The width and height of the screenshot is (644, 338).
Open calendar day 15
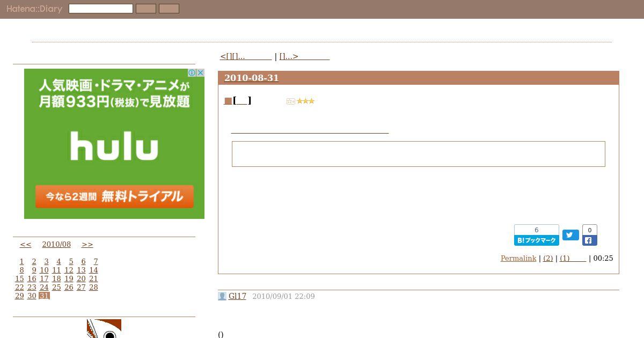pyautogui.click(x=19, y=278)
